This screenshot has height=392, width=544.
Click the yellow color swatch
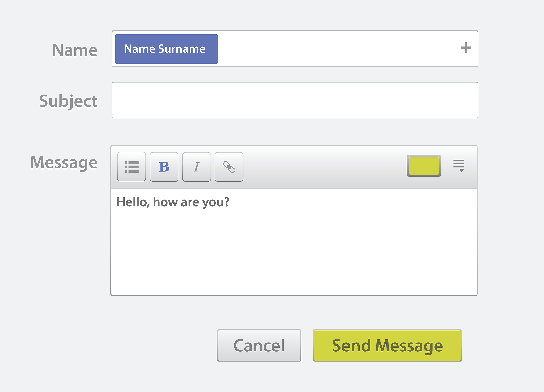tap(424, 166)
